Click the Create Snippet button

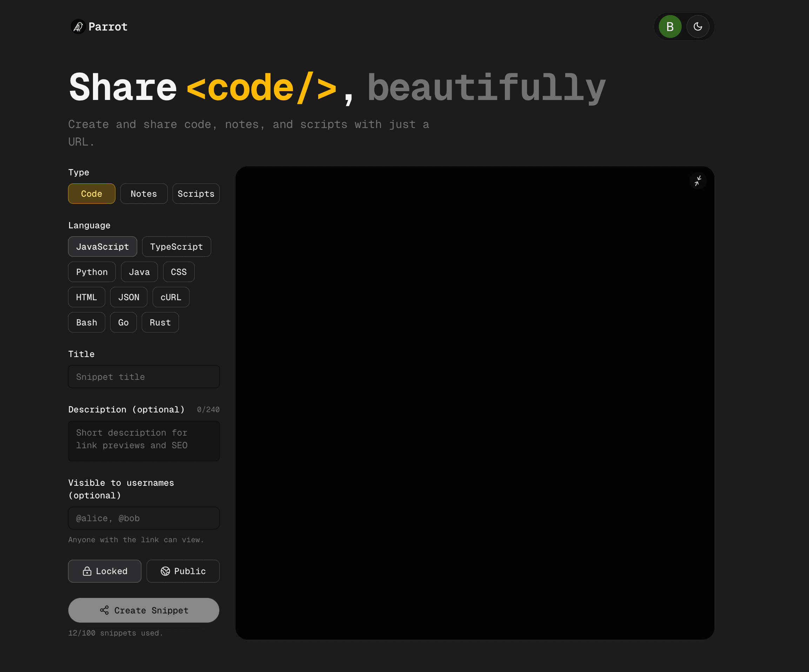144,610
